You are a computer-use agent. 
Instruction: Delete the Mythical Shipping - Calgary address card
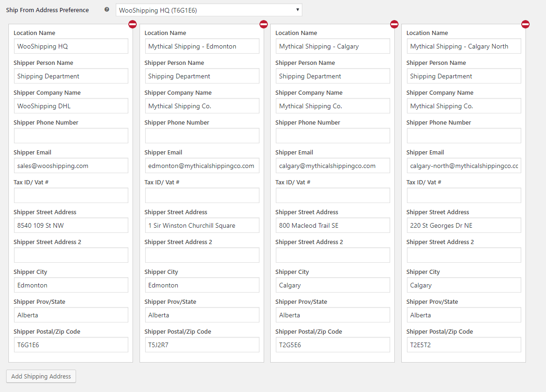[x=394, y=24]
